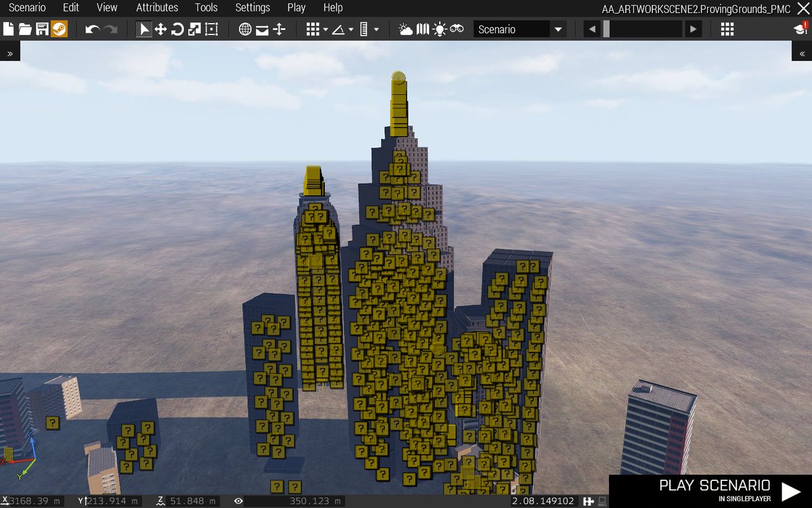
Task: Open scaling grid dropdown arrow
Action: point(376,30)
